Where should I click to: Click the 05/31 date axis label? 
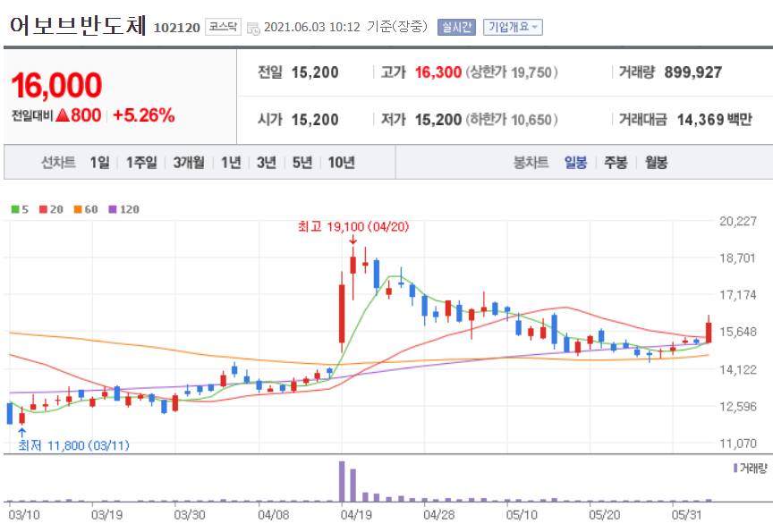tap(687, 515)
